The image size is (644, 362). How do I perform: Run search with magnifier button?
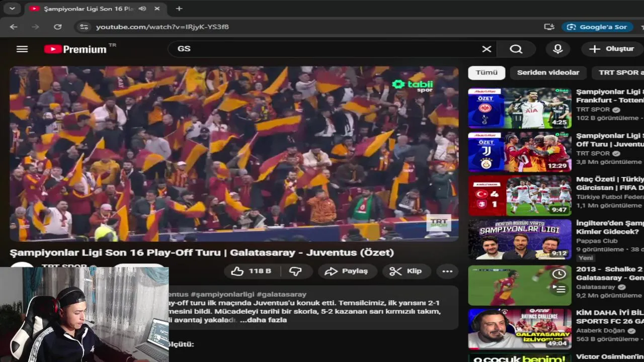(516, 49)
